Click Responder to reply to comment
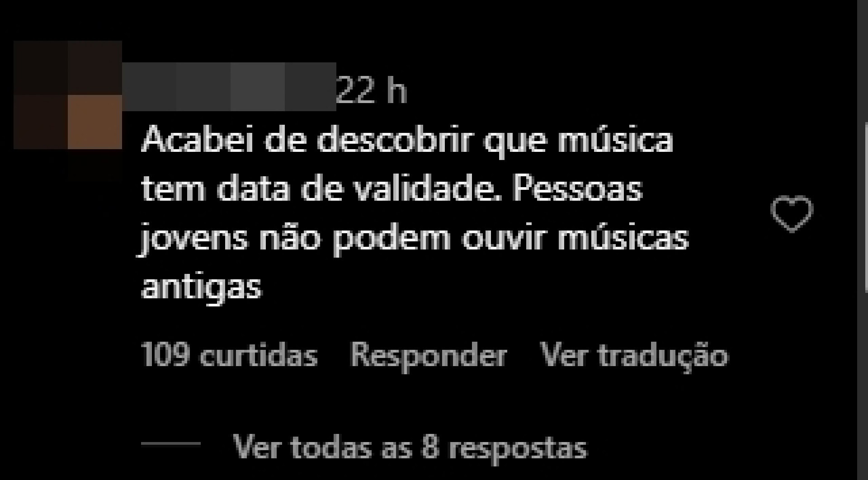This screenshot has height=480, width=868. 429,355
